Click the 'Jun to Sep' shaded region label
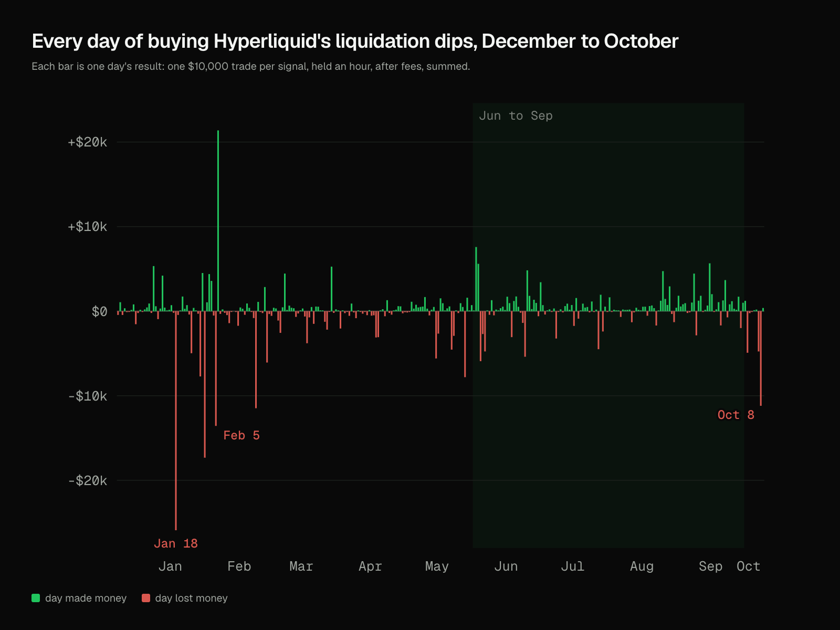The width and height of the screenshot is (840, 630). point(516,115)
